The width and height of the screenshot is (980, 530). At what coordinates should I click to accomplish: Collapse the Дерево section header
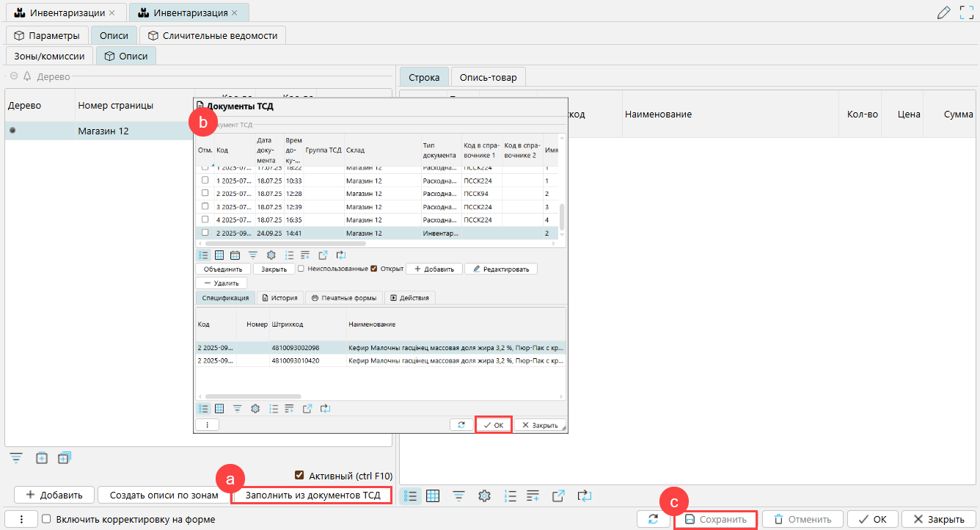click(x=13, y=76)
